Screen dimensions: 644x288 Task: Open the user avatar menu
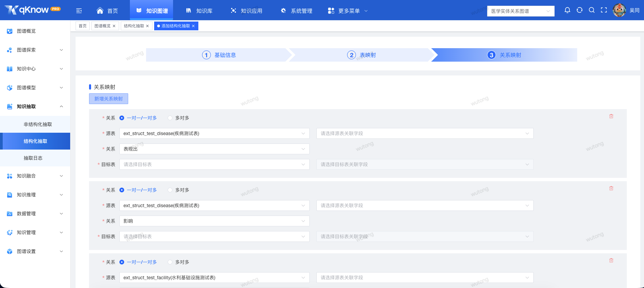point(619,10)
